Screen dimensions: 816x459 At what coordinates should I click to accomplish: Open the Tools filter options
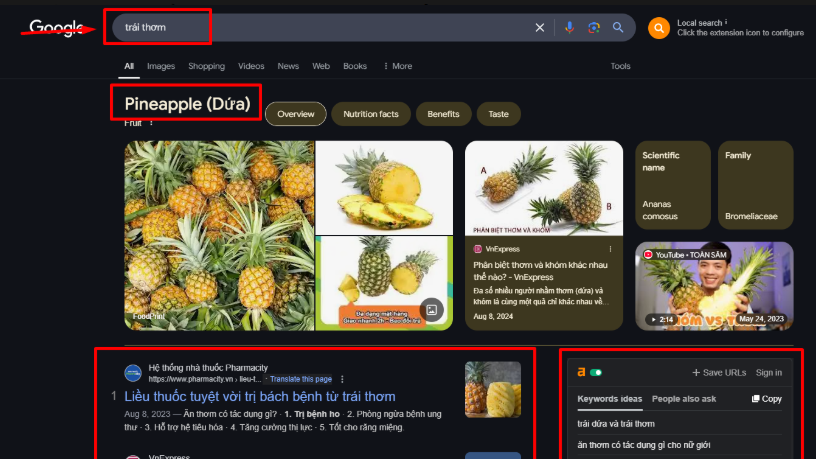tap(620, 66)
